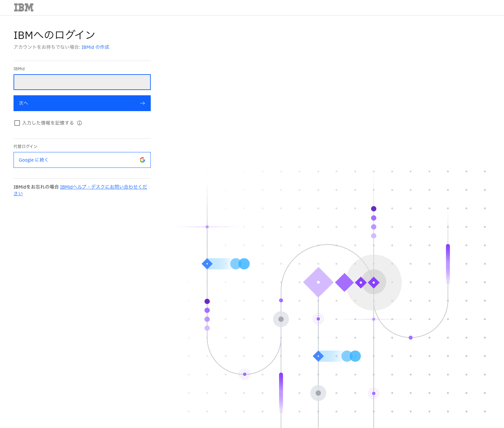Click the IBM logo in the header
Screen dimensions: 504x428
point(24,8)
